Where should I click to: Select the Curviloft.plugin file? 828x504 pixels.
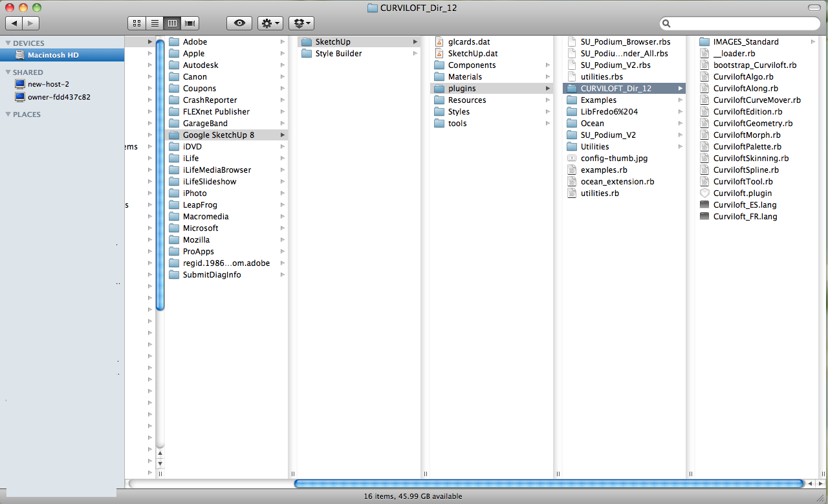coord(742,193)
